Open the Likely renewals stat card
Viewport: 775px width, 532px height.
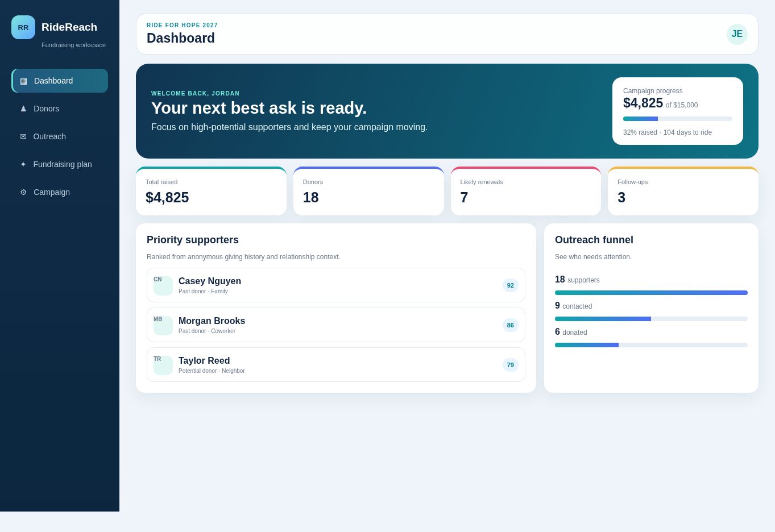(526, 191)
